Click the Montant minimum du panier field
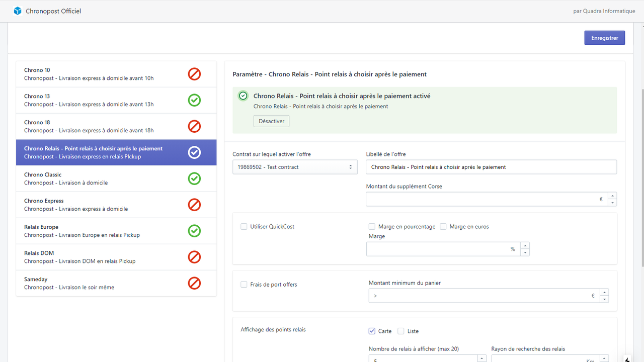 485,296
